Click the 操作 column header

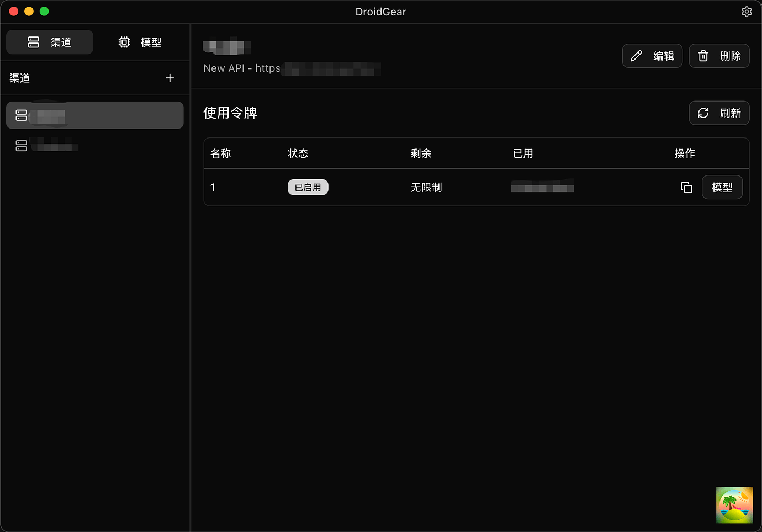point(685,153)
